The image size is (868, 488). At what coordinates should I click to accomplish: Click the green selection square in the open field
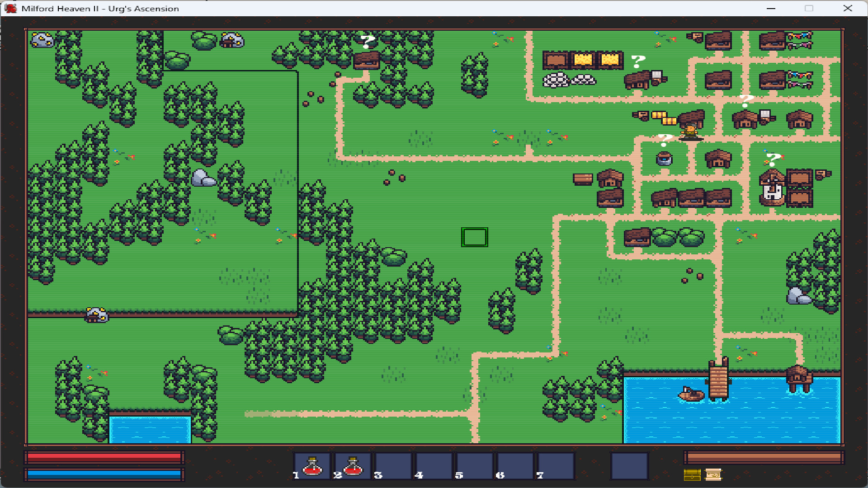(474, 236)
